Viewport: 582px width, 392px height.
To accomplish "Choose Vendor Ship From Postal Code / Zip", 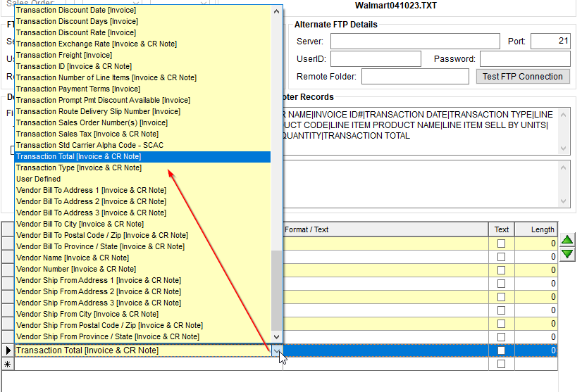I will point(142,325).
